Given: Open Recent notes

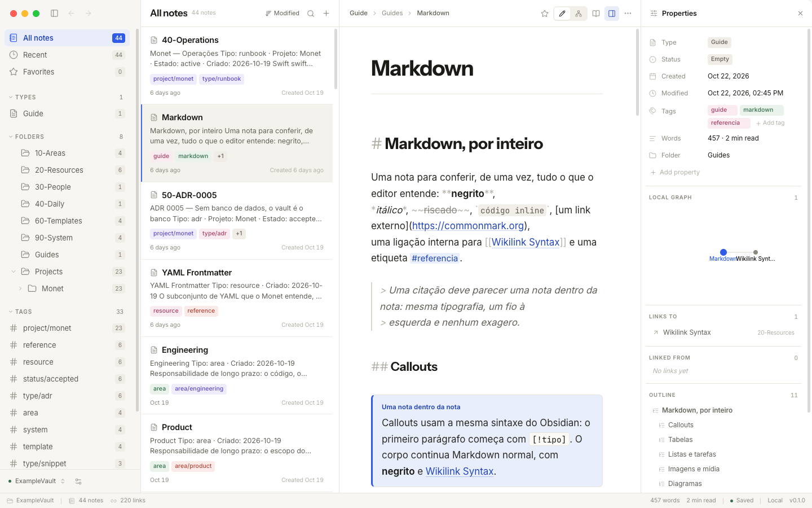Looking at the screenshot, I should click(67, 55).
